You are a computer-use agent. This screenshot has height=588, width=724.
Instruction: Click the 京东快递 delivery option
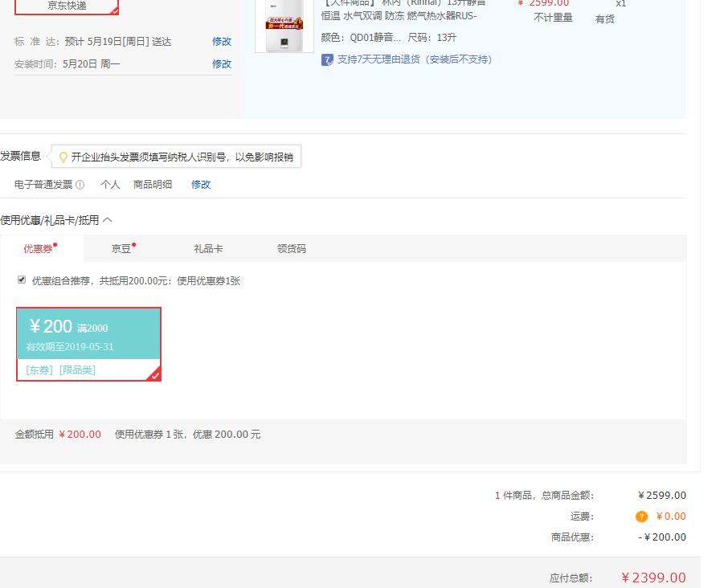(x=67, y=6)
